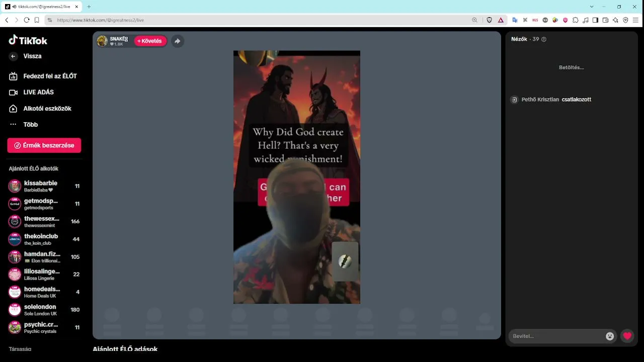The image size is (644, 362).
Task: Open the psychic.crystals live channel
Action: tap(44, 327)
